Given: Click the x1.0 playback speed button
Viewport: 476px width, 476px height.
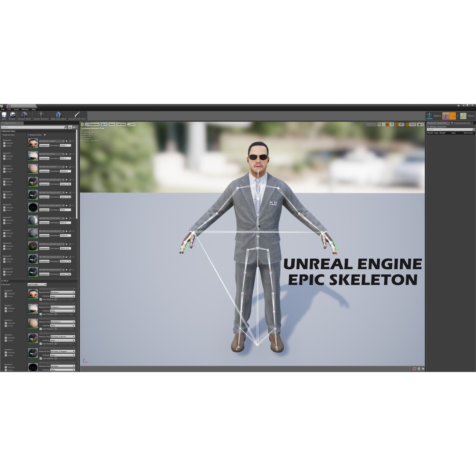Looking at the screenshot, I should [131, 124].
